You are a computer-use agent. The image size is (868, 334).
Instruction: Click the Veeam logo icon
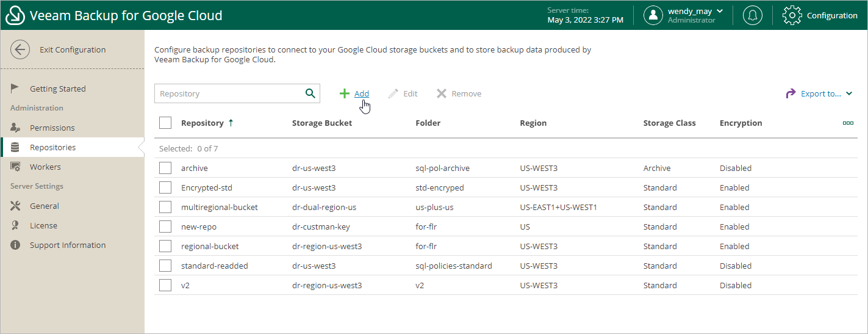[x=15, y=15]
